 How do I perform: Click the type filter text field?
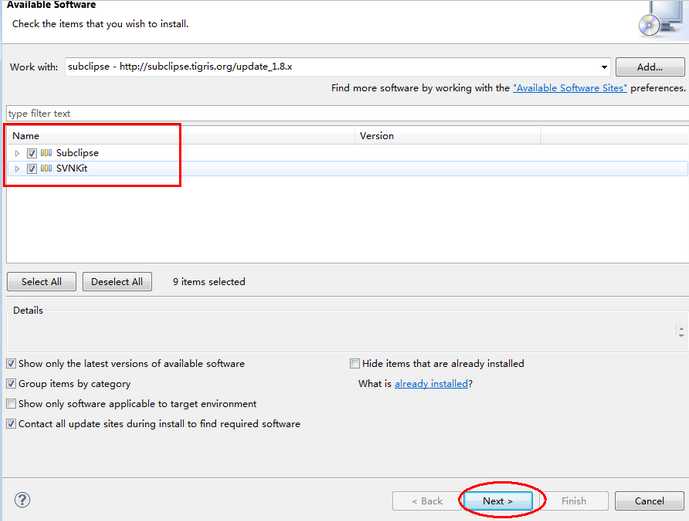point(347,114)
